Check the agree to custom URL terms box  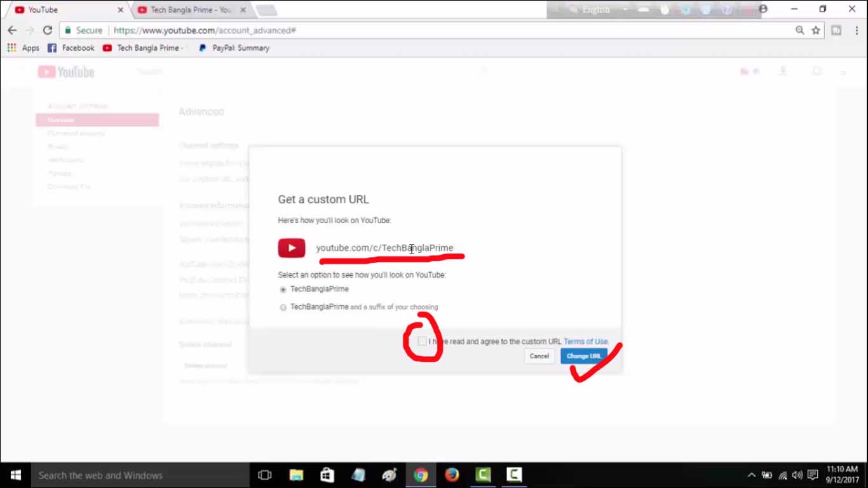(422, 341)
